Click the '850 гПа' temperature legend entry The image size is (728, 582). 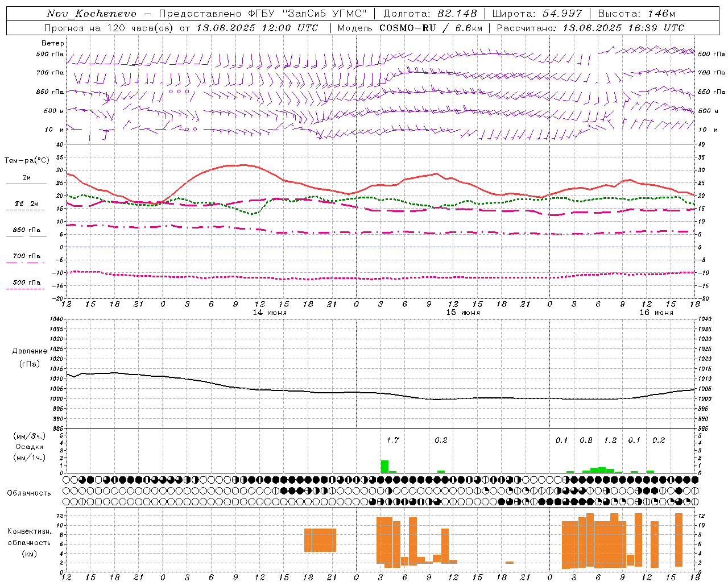pos(27,230)
